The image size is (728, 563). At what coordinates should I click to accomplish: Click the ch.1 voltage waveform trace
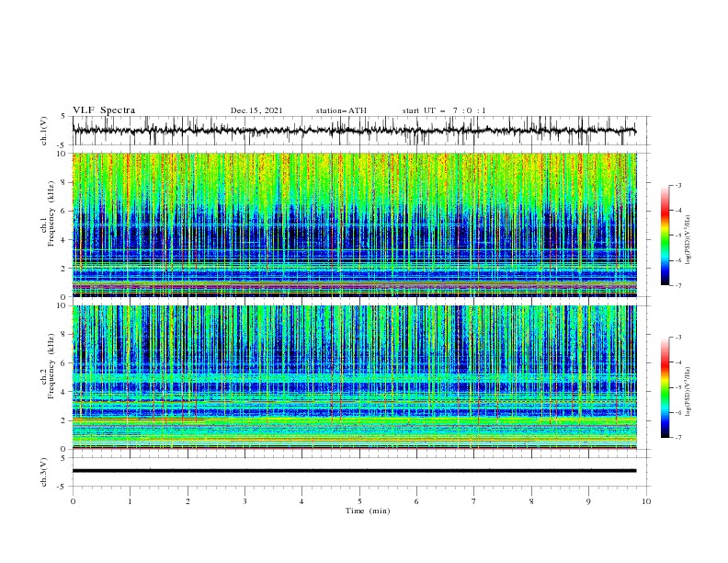pyautogui.click(x=354, y=131)
